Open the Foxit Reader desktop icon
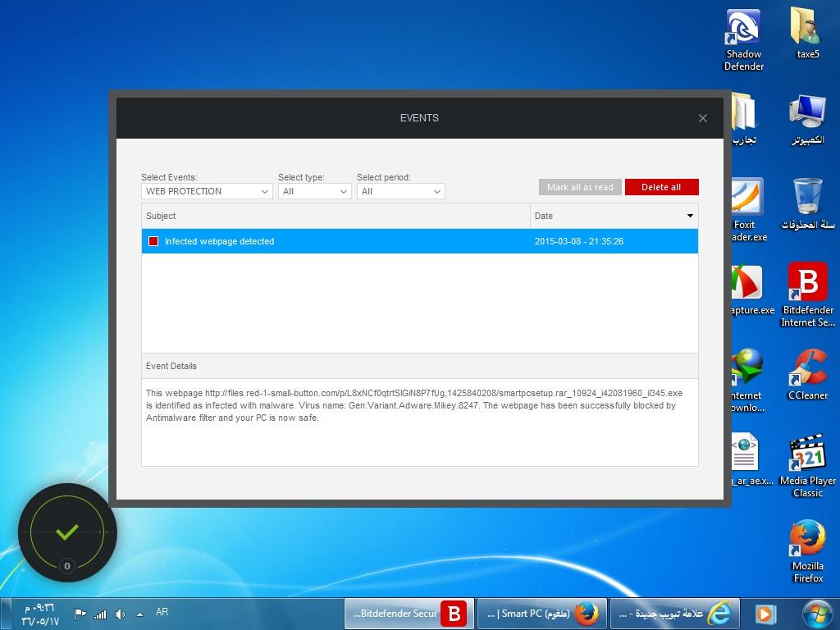Viewport: 840px width, 630px height. click(x=748, y=209)
